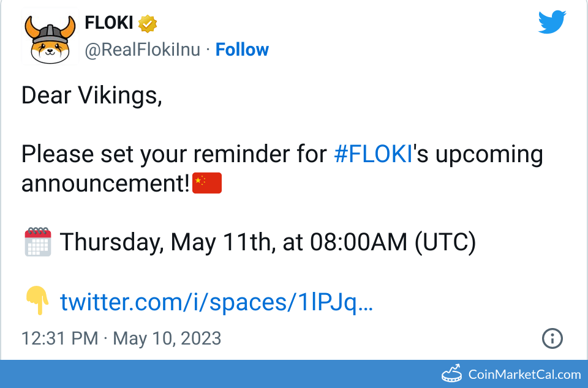Follow the RealFlokiInu account
This screenshot has width=588, height=388.
click(242, 50)
